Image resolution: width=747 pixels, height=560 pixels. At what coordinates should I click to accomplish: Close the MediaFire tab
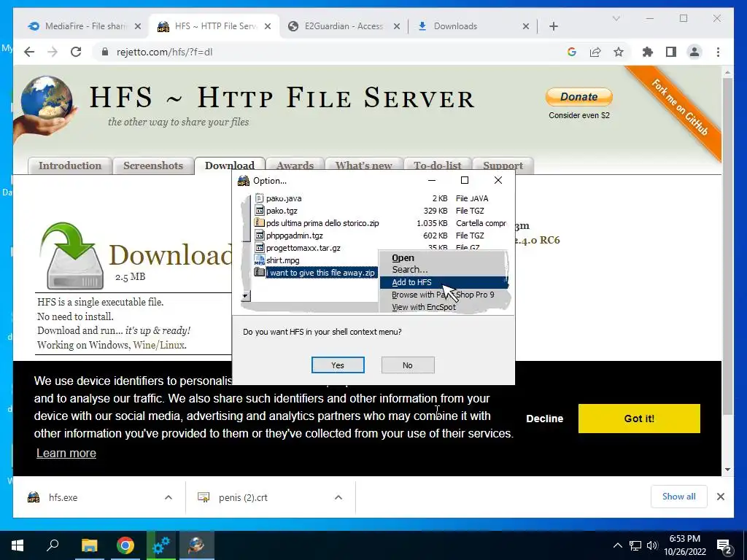coord(138,26)
